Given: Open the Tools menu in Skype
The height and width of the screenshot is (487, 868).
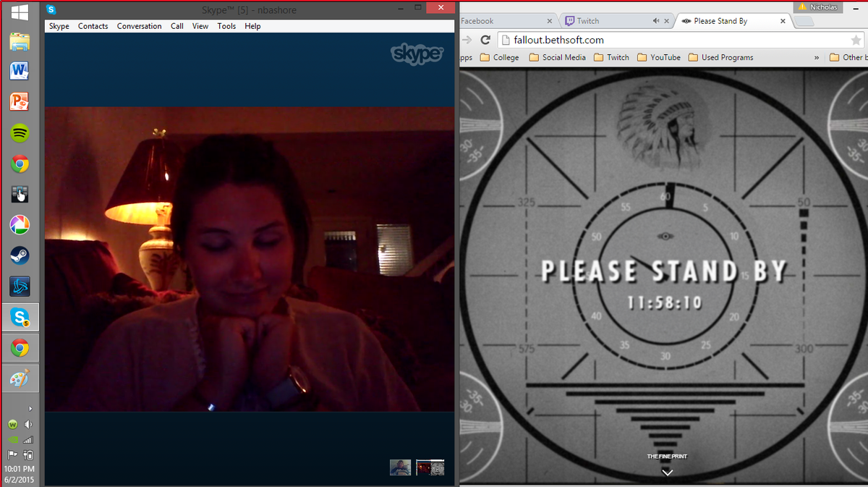Looking at the screenshot, I should pyautogui.click(x=227, y=26).
